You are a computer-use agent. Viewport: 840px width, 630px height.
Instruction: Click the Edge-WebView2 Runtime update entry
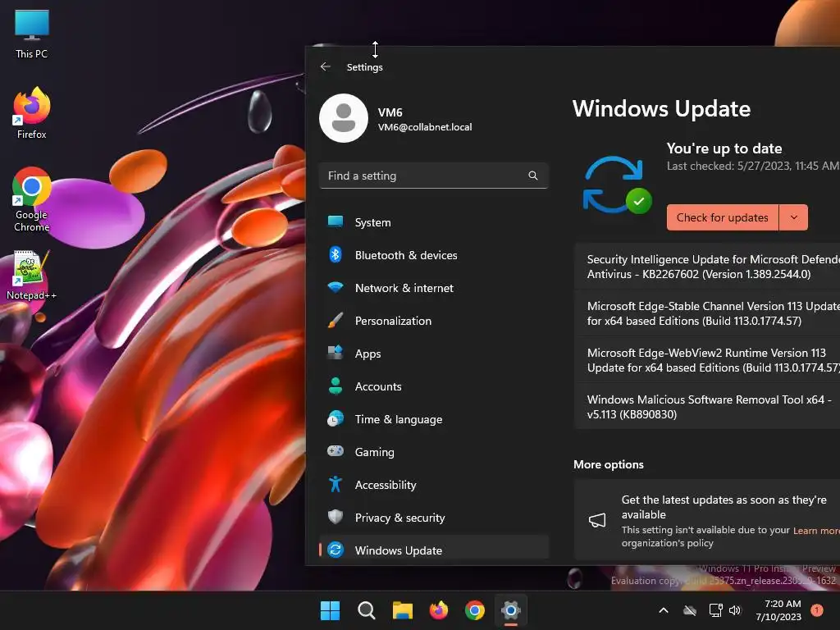(x=707, y=360)
